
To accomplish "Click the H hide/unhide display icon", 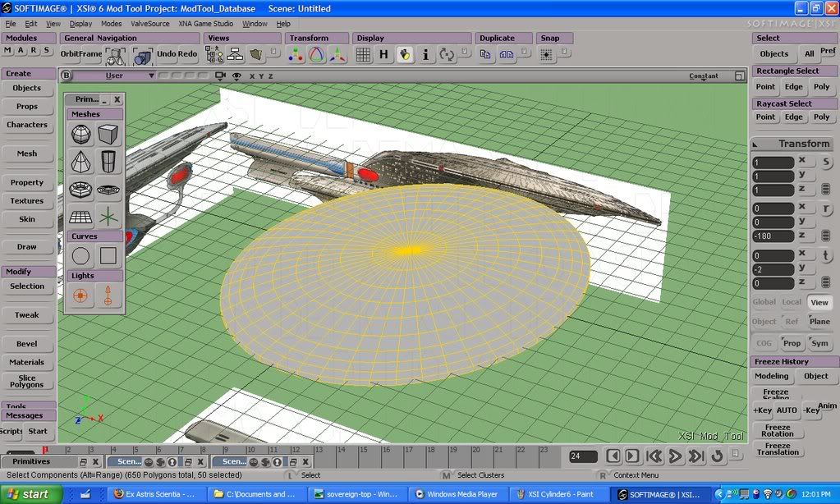I will 383,55.
